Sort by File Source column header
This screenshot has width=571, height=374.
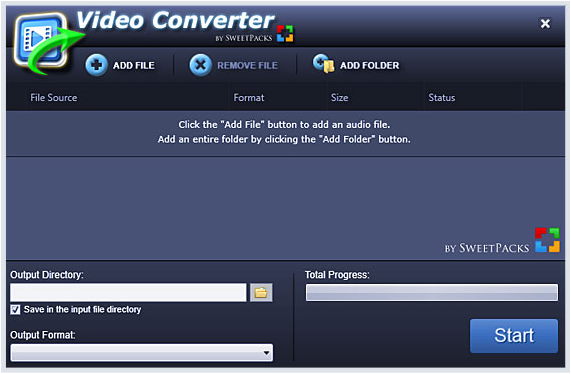54,98
